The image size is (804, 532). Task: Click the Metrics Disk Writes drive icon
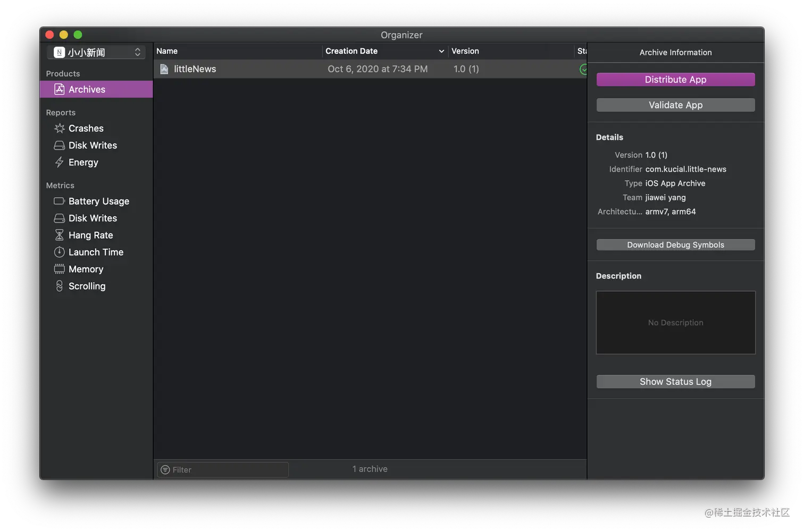coord(60,218)
